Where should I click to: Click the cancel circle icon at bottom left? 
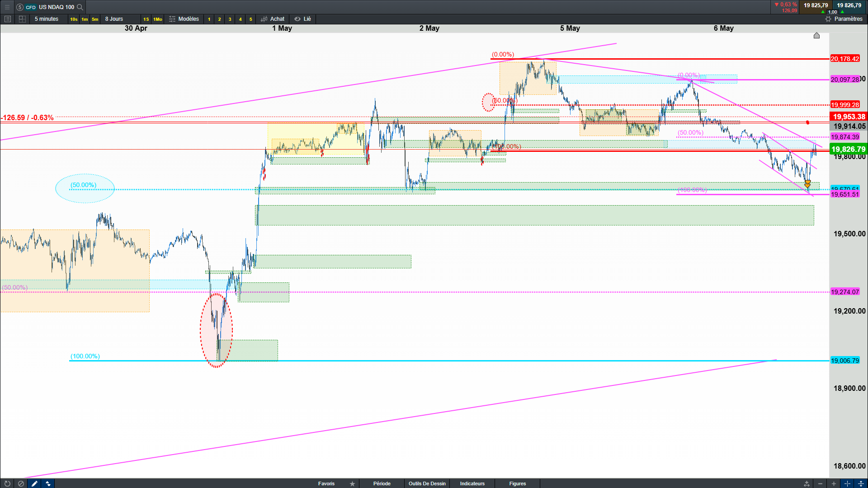21,483
